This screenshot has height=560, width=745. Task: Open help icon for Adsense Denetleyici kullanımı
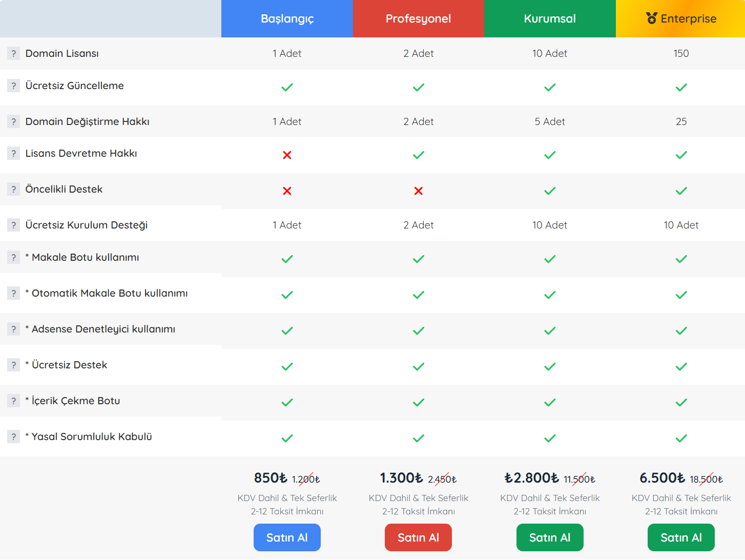[13, 329]
